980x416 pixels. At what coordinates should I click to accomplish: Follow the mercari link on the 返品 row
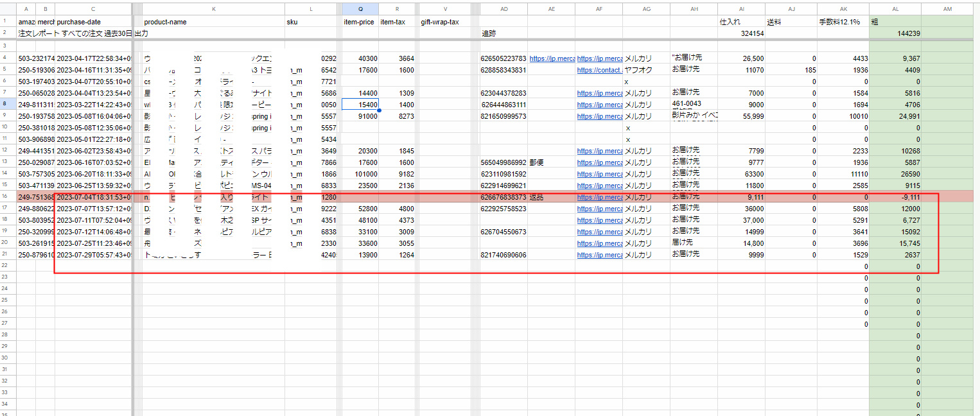tap(599, 197)
